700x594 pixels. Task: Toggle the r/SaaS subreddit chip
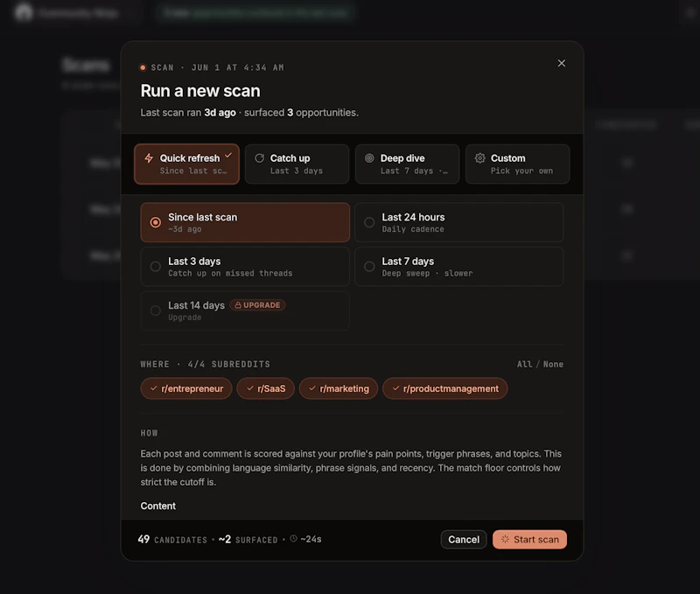(266, 388)
